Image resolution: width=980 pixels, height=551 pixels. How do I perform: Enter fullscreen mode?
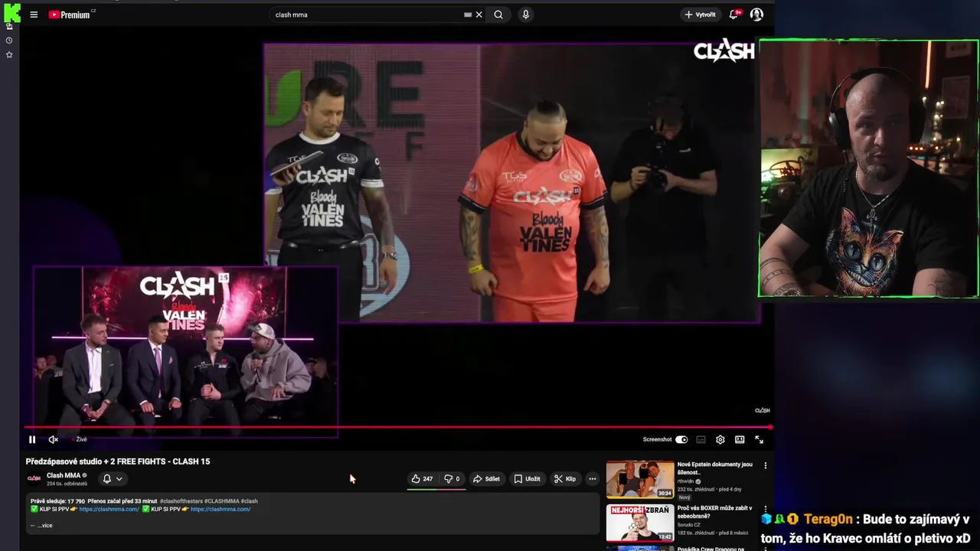click(759, 440)
